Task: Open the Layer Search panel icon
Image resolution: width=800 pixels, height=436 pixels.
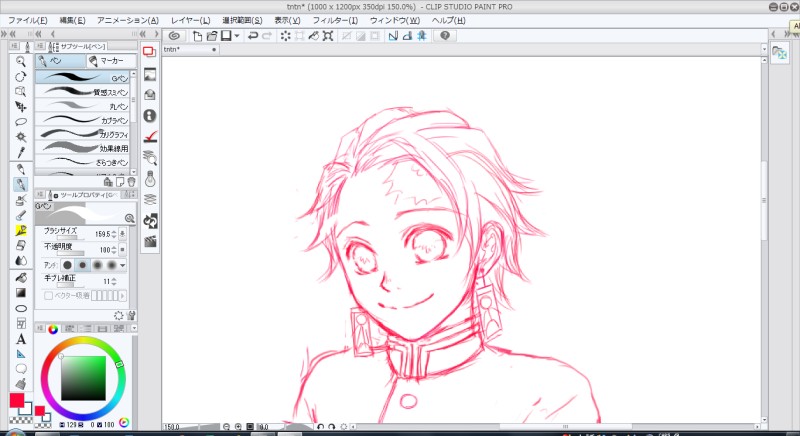Action: pyautogui.click(x=149, y=158)
